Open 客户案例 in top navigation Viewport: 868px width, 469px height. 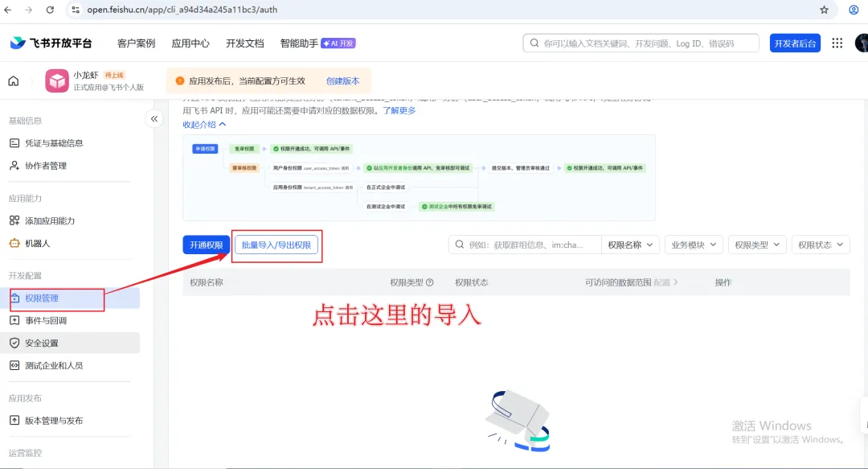tap(136, 43)
